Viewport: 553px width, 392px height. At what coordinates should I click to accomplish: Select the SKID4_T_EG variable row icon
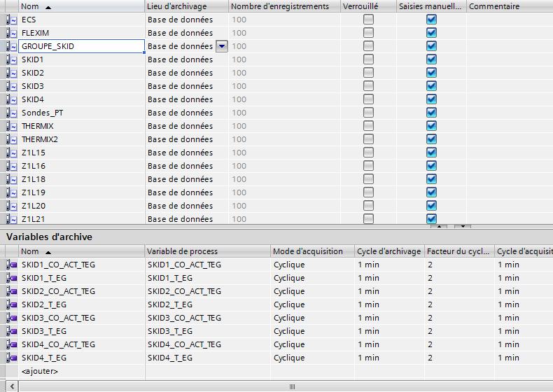[11, 358]
